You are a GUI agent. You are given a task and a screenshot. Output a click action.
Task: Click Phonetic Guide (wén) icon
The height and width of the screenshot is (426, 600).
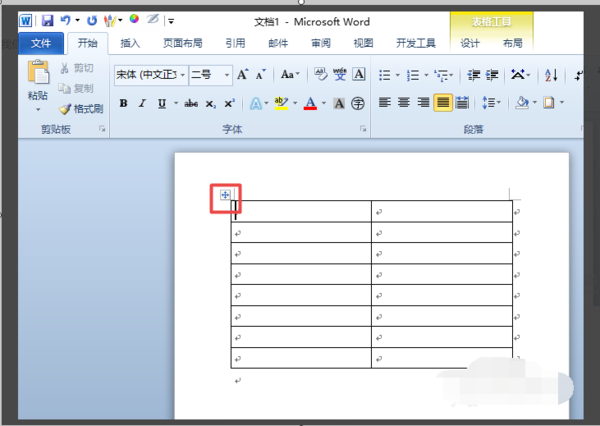[x=339, y=74]
